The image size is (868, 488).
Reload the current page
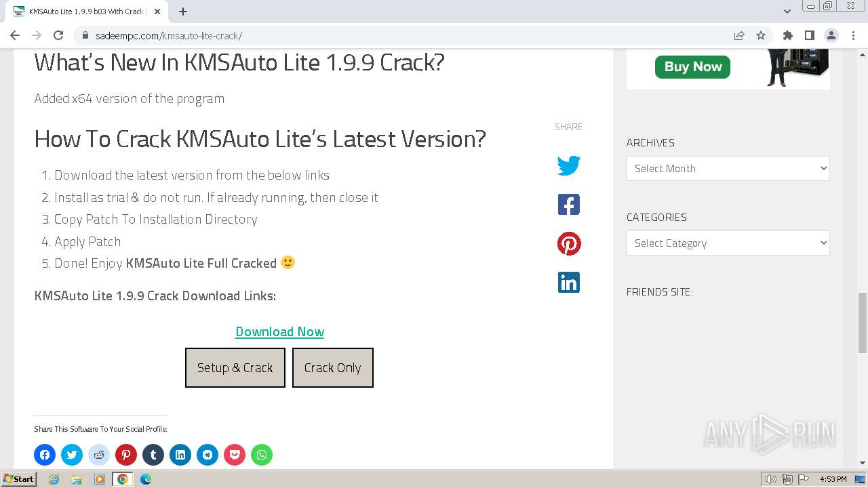click(58, 35)
